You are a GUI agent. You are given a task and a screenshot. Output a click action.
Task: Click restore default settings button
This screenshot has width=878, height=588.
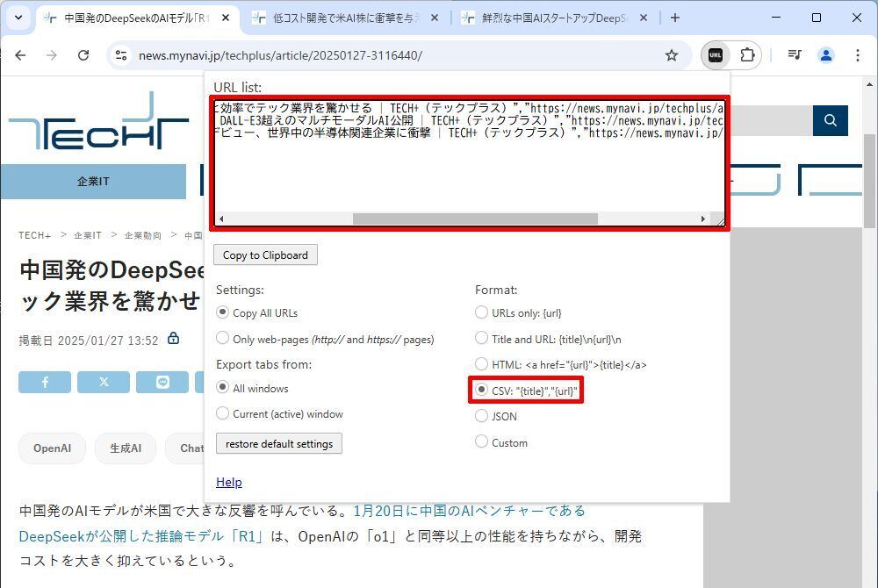[x=279, y=444]
